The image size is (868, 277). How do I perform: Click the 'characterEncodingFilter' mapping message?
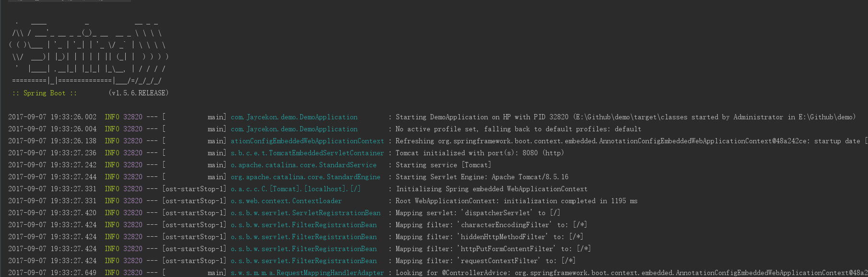tap(491, 225)
